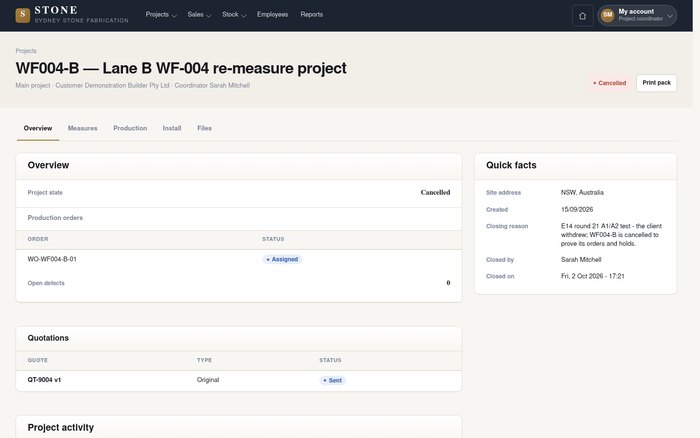Select the Overview tab
700x438 pixels.
pyautogui.click(x=38, y=128)
